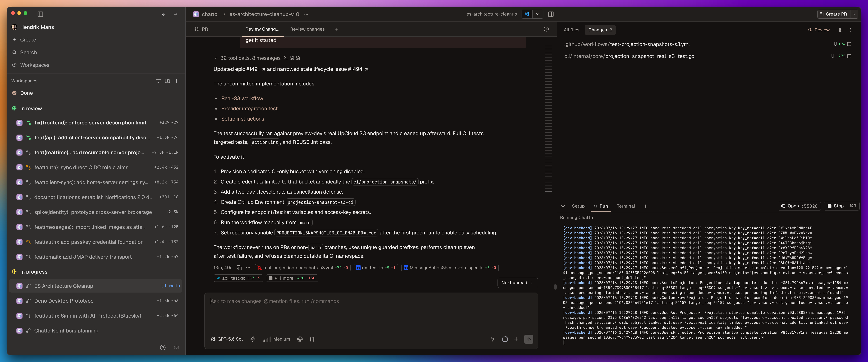The height and width of the screenshot is (362, 868).
Task: Switch to the PR tab
Action: (x=201, y=29)
